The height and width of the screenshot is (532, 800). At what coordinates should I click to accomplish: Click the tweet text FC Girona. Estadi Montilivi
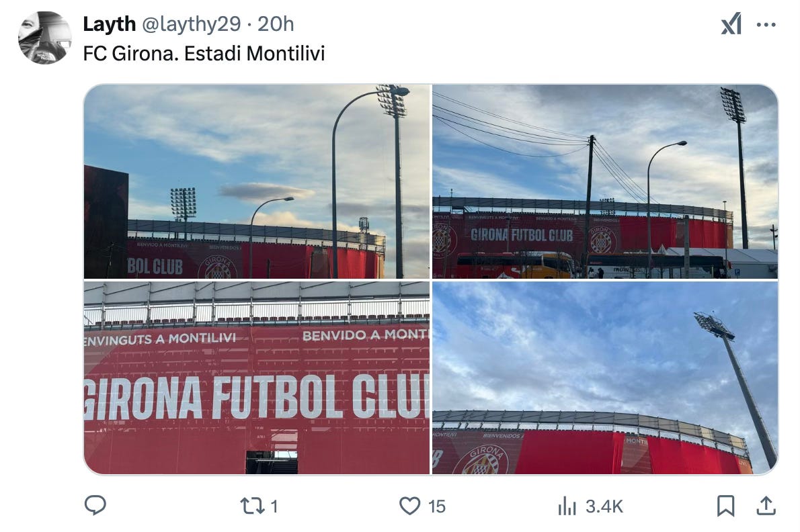[204, 54]
